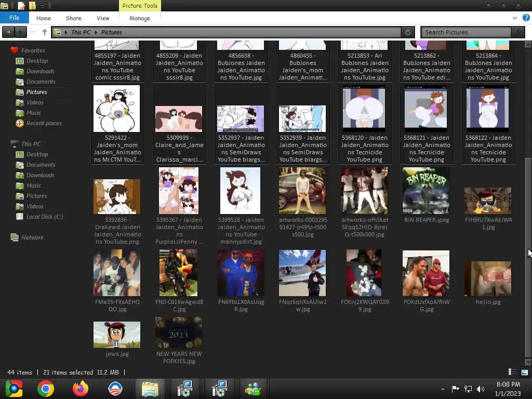Open Google Chrome from the taskbar

(46, 389)
